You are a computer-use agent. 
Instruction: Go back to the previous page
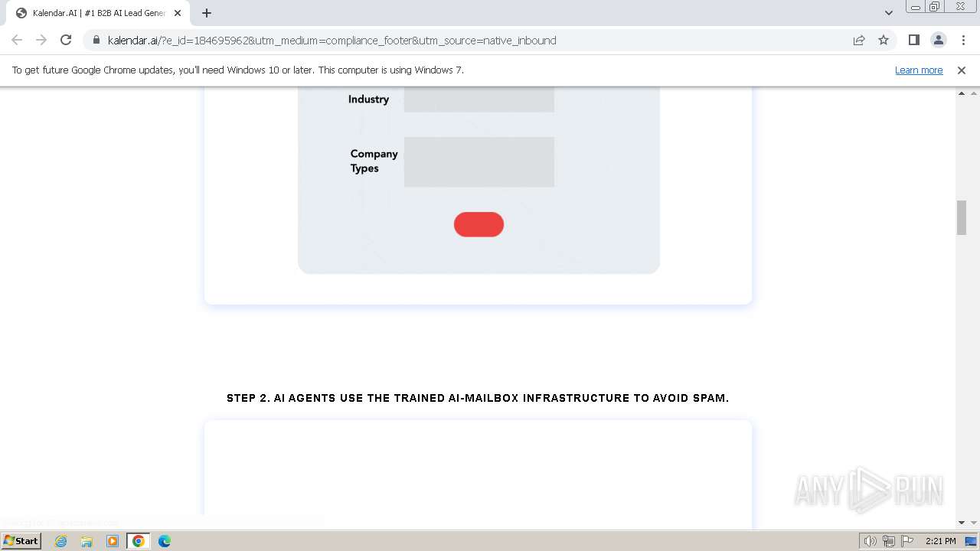coord(17,40)
